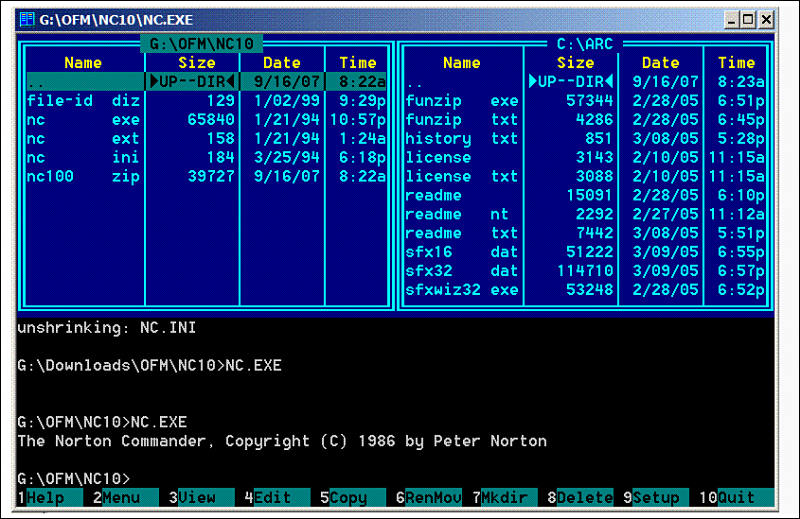
Task: Click the G:\Downloads\OFM\NC10>NC.EXE line
Action: coord(149,365)
